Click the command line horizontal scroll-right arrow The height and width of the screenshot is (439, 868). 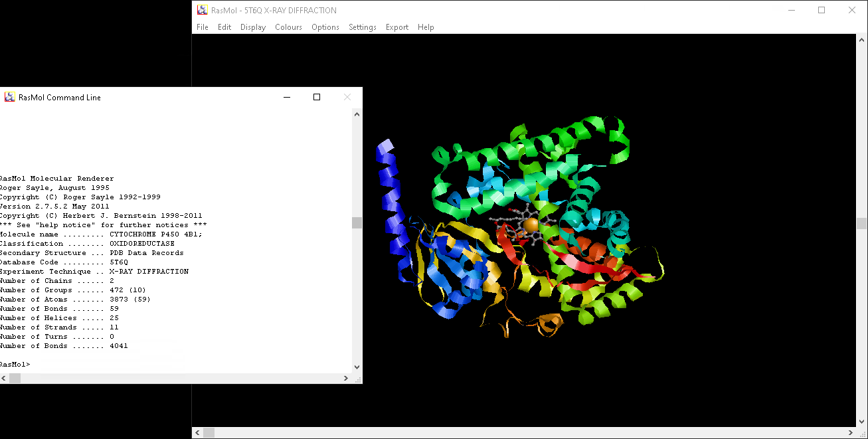tap(346, 378)
